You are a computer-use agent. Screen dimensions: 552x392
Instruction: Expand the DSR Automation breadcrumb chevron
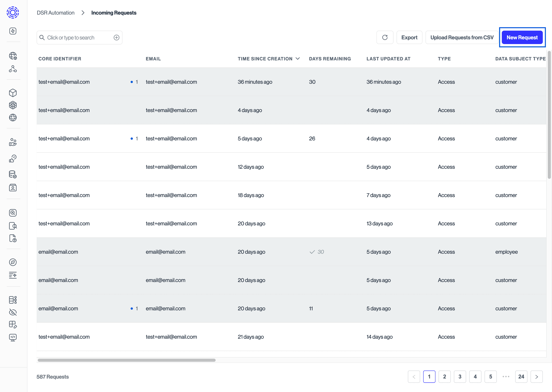[x=83, y=13]
